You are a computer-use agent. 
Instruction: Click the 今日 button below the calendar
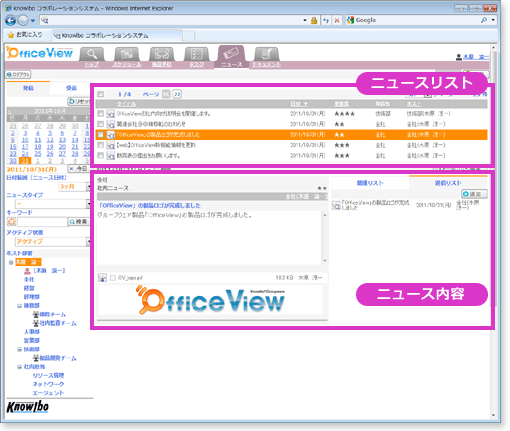click(79, 169)
